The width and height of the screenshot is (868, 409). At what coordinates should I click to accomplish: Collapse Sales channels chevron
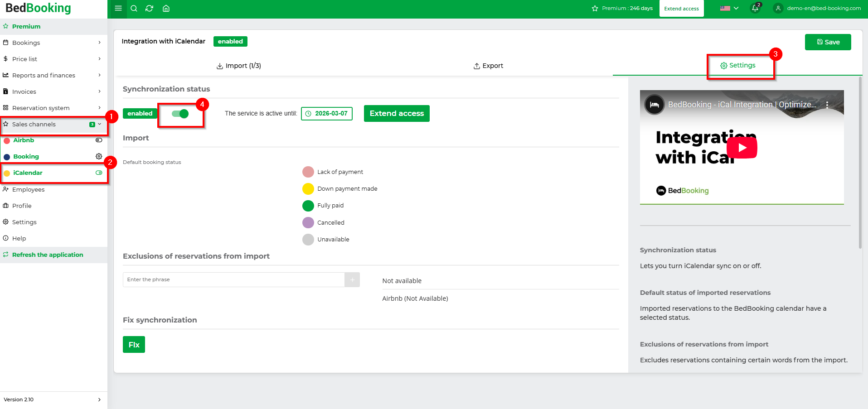tap(100, 124)
